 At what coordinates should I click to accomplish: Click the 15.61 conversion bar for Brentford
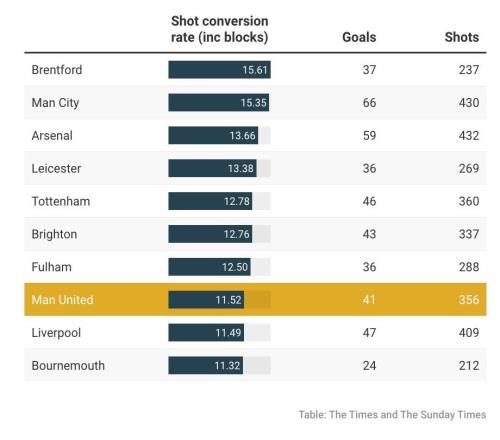(219, 70)
